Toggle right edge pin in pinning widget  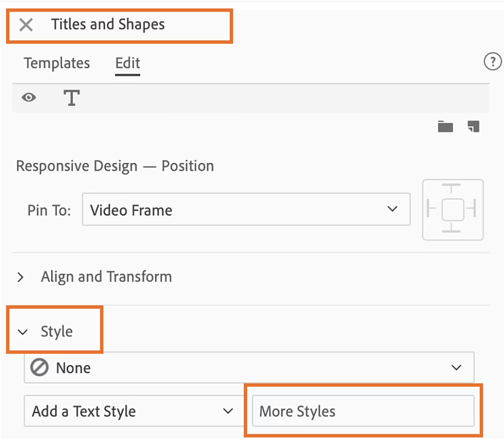[x=473, y=209]
